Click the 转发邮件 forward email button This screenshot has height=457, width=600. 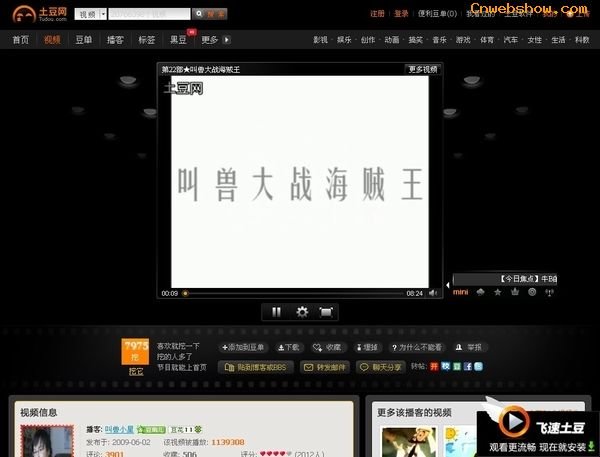click(324, 367)
